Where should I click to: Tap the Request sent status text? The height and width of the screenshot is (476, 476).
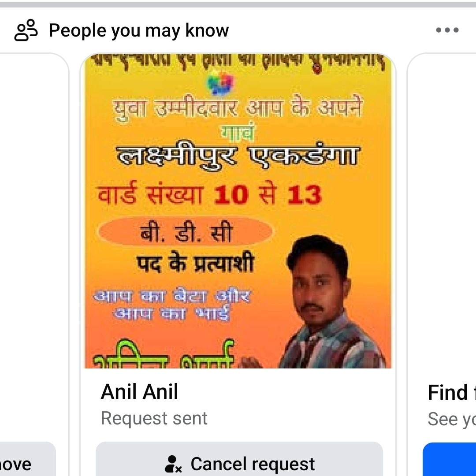point(154,418)
